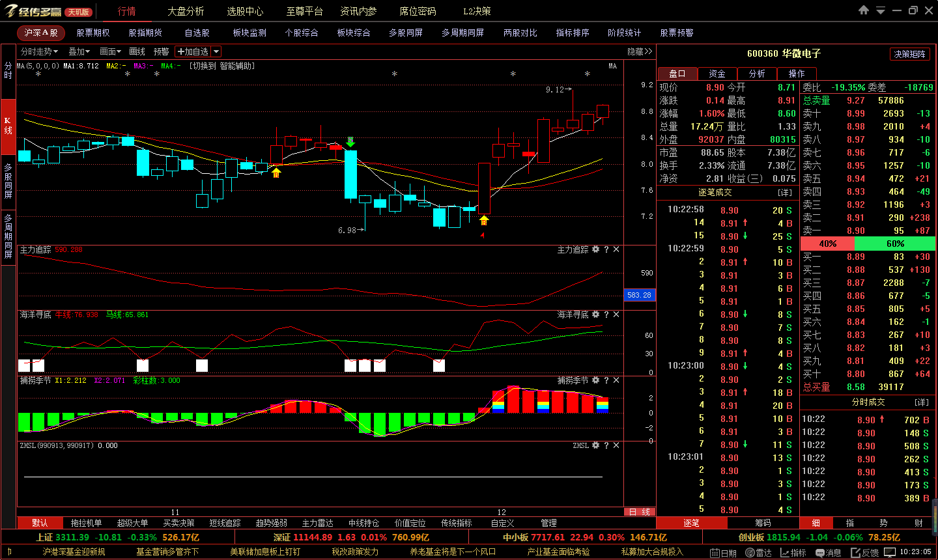This screenshot has height=560, width=938.
Task: Open 雷达 radar in status bar
Action: pyautogui.click(x=759, y=553)
